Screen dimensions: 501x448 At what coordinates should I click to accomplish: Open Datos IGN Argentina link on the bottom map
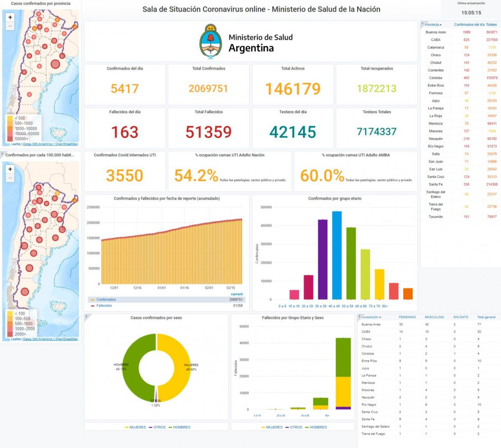click(x=37, y=339)
